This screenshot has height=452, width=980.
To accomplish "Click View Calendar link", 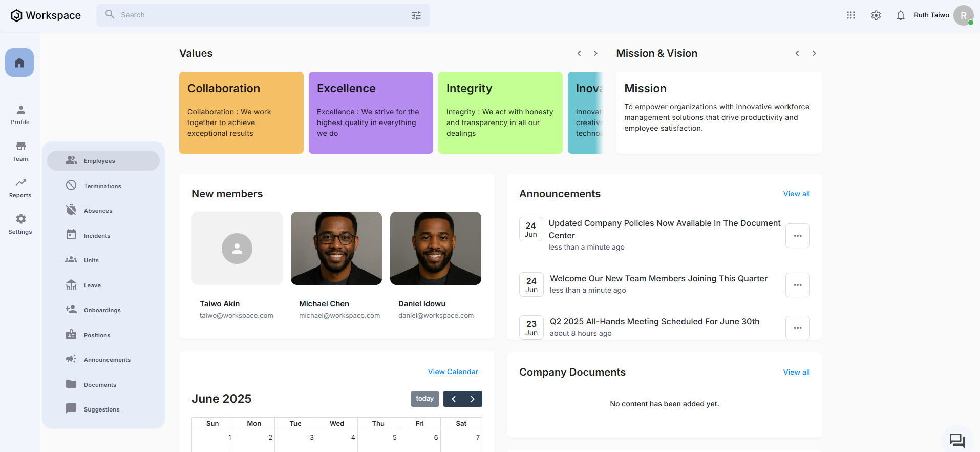I will point(453,372).
